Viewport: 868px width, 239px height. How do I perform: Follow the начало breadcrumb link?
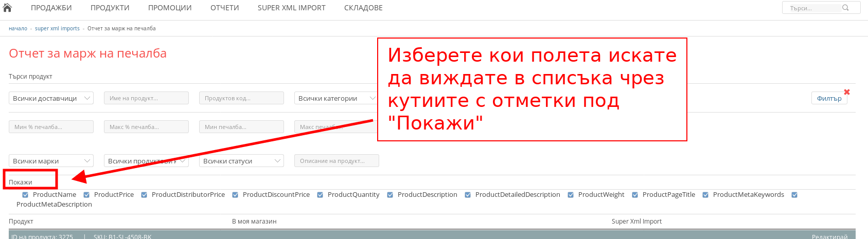(x=18, y=29)
